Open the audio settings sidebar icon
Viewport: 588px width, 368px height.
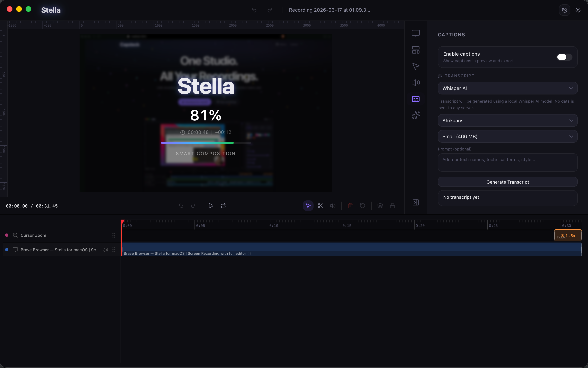(x=416, y=83)
